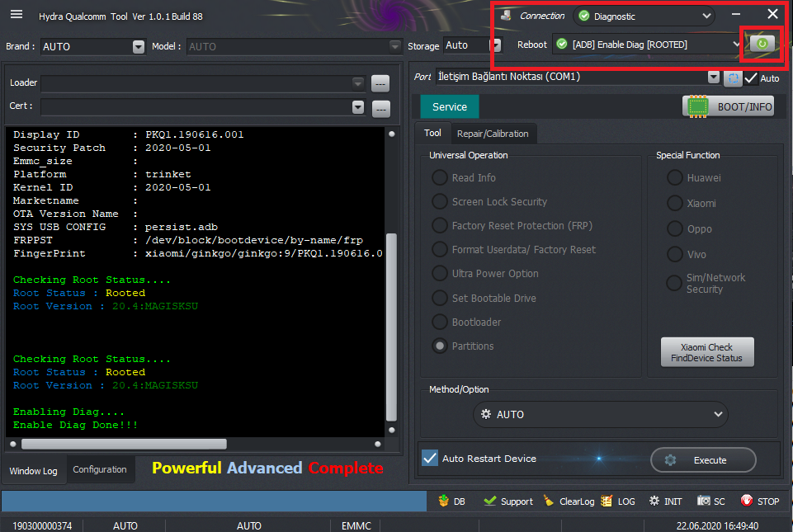Open Reboot [ADB] Enable Diag dropdown
The image size is (793, 532).
647,45
